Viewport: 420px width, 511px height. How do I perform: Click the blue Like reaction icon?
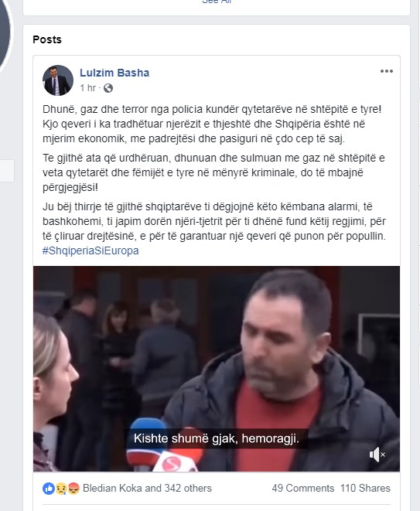(49, 488)
